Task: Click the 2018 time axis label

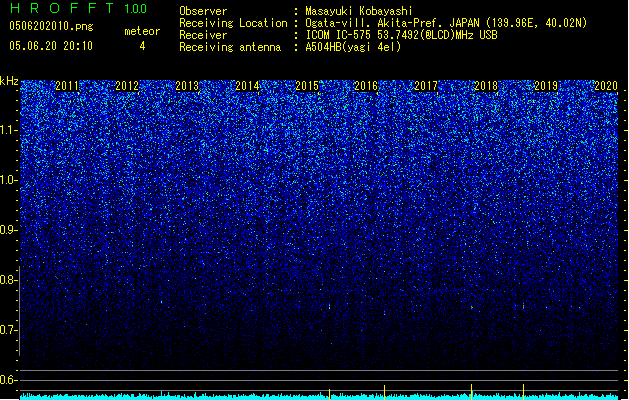Action: 486,85
